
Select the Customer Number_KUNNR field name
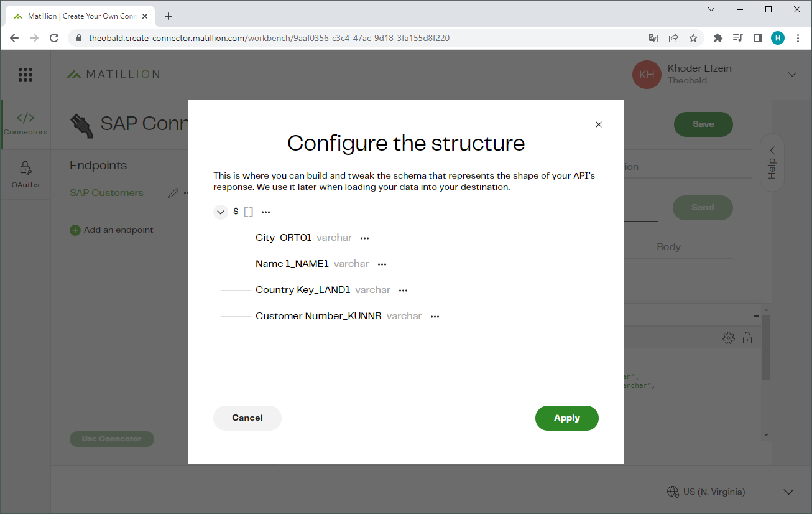click(x=318, y=316)
